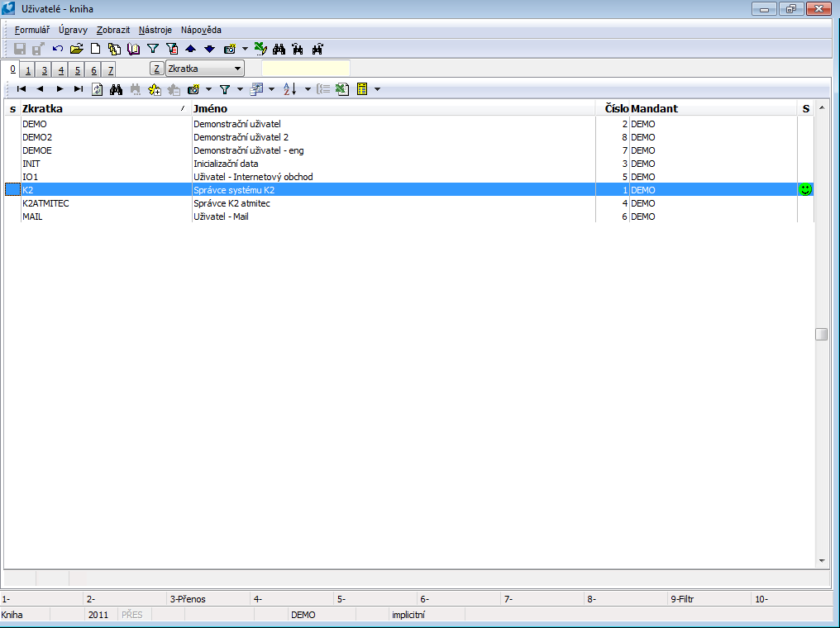
Task: Jump to the first record
Action: point(21,89)
